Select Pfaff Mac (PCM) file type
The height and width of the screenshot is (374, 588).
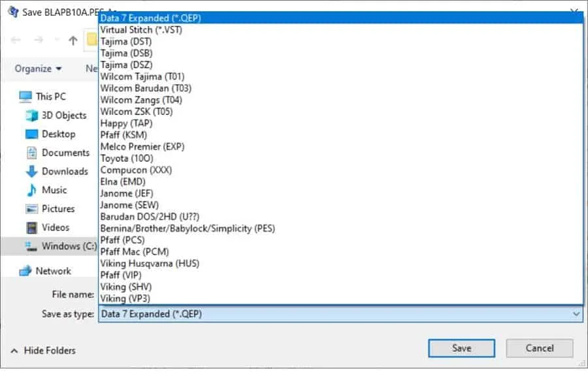pos(340,252)
